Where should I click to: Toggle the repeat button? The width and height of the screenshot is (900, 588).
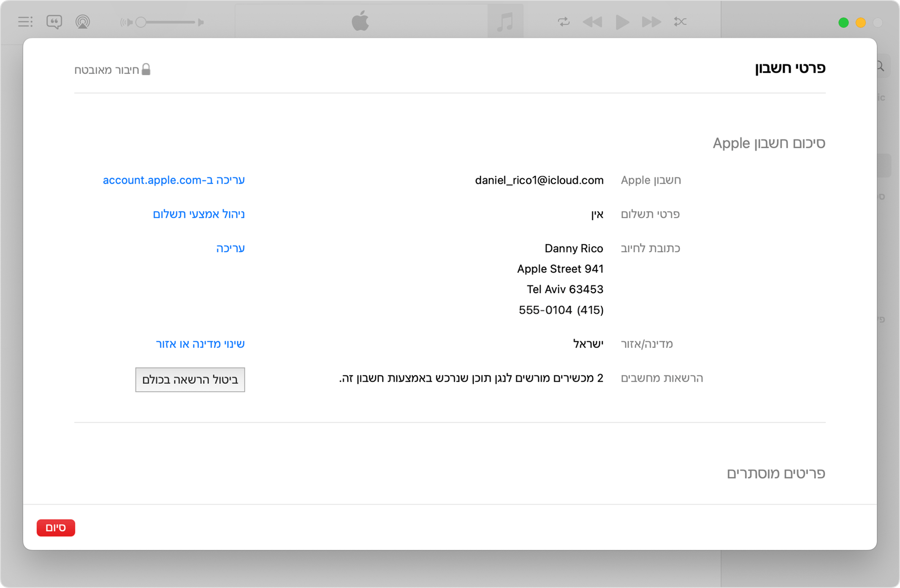[564, 22]
